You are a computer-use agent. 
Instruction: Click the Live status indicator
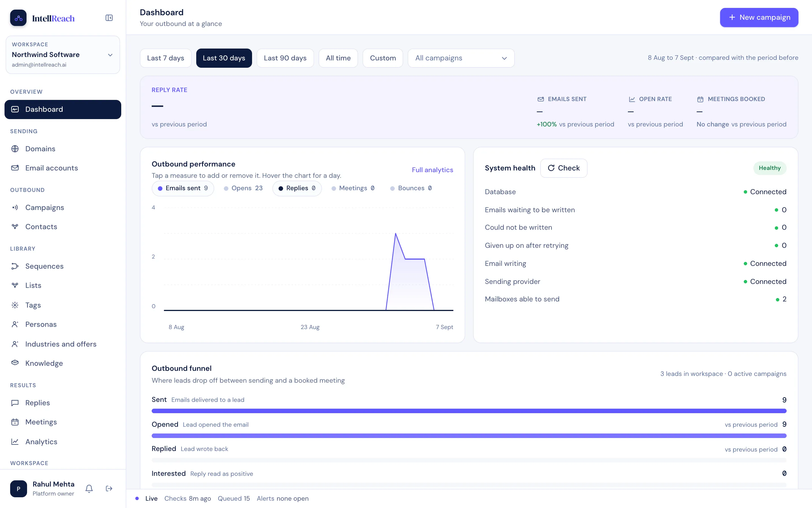147,498
